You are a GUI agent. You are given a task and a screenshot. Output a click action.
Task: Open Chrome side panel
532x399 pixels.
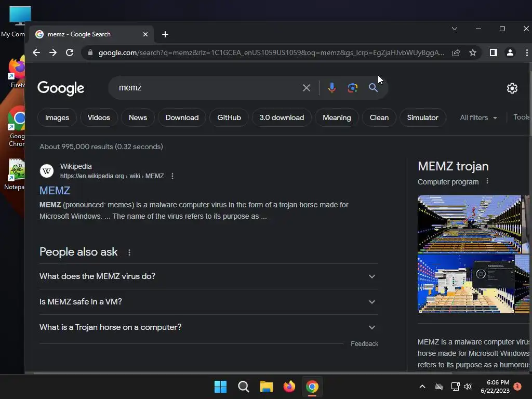coord(494,52)
